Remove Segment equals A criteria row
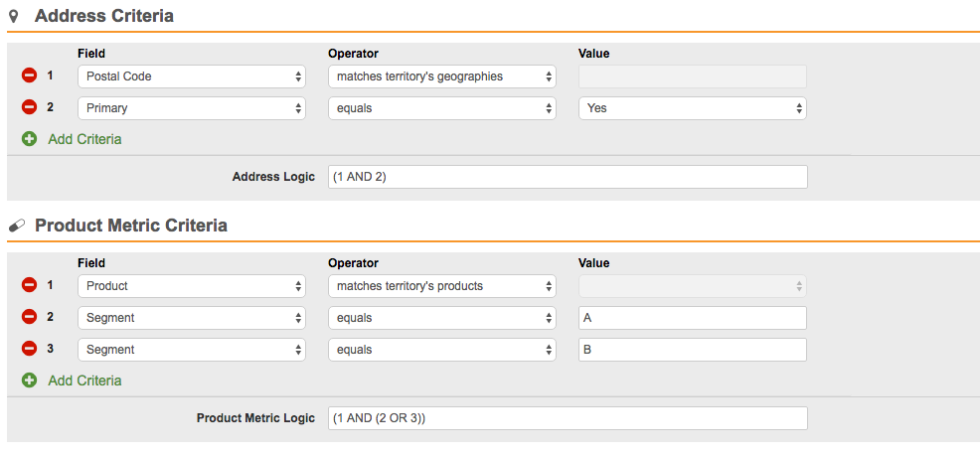The height and width of the screenshot is (456, 980). click(29, 318)
